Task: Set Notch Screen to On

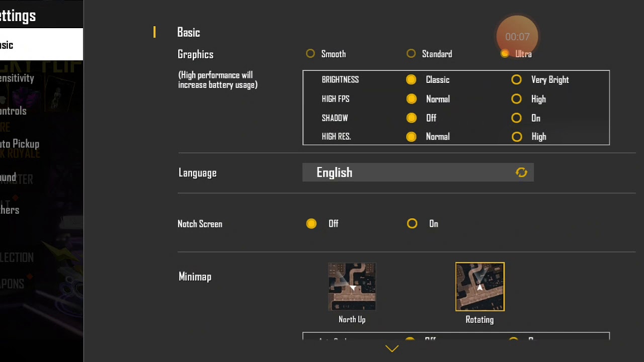Action: pos(412,224)
